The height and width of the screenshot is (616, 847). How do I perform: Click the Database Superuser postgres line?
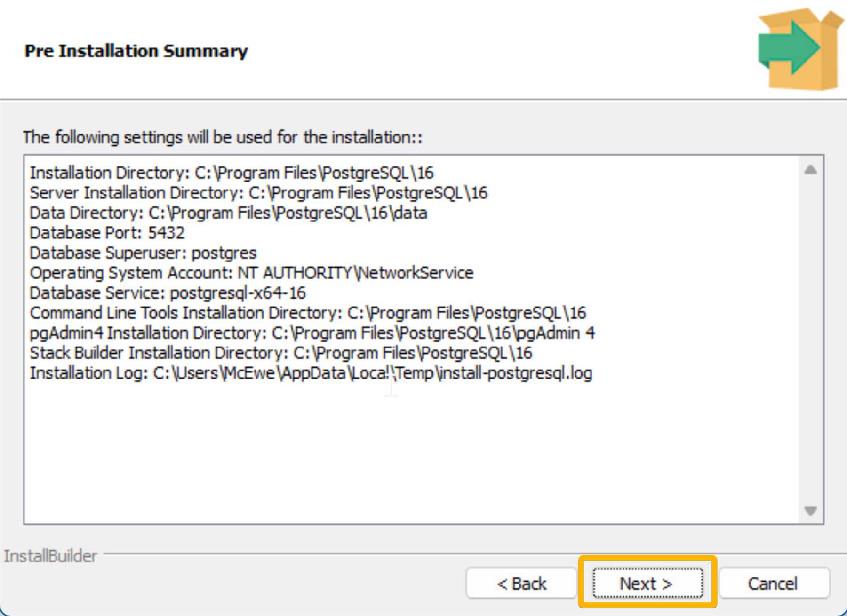coord(143,253)
